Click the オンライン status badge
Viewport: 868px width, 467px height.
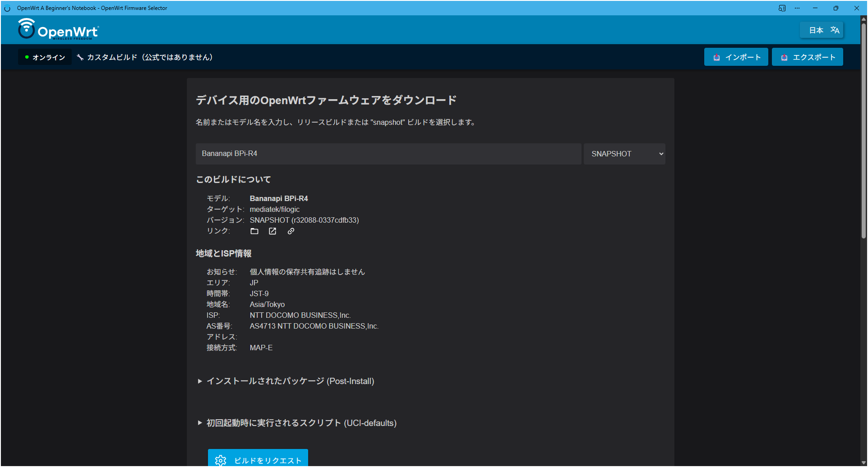[x=45, y=57]
